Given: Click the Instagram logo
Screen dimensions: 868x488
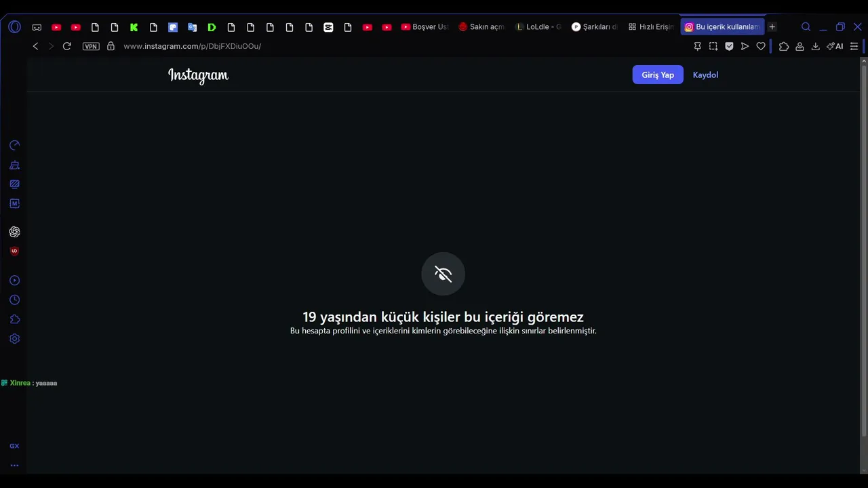Looking at the screenshot, I should pyautogui.click(x=198, y=75).
